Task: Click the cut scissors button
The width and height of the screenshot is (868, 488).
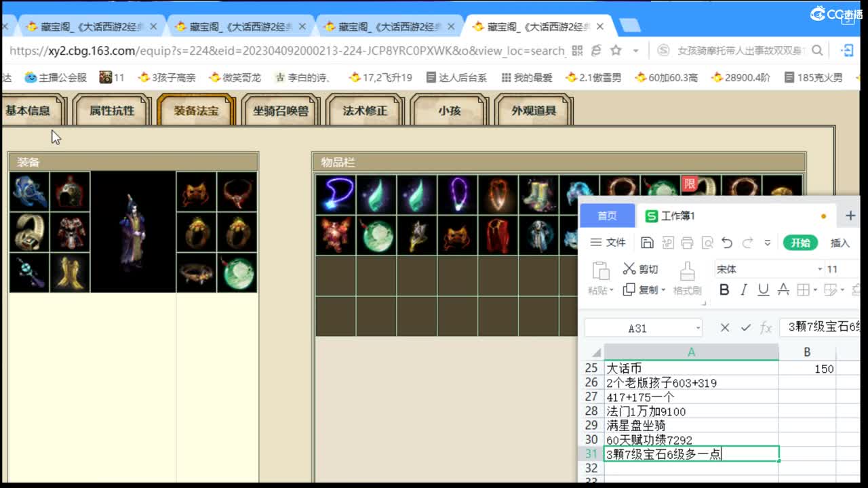Action: click(640, 269)
